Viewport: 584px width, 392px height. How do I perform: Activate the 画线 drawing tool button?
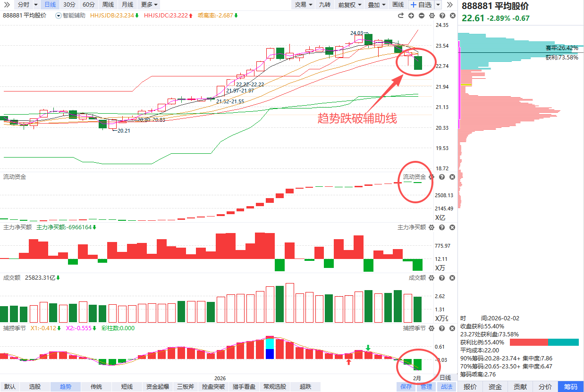(398, 5)
